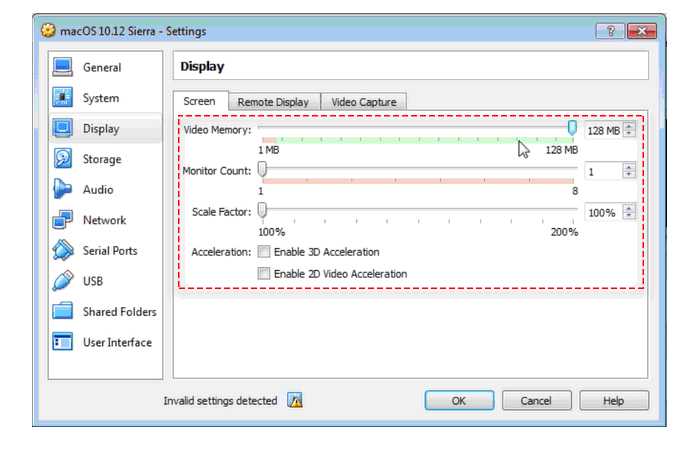697x454 pixels.
Task: Click the Network label in settings list
Action: tap(104, 220)
